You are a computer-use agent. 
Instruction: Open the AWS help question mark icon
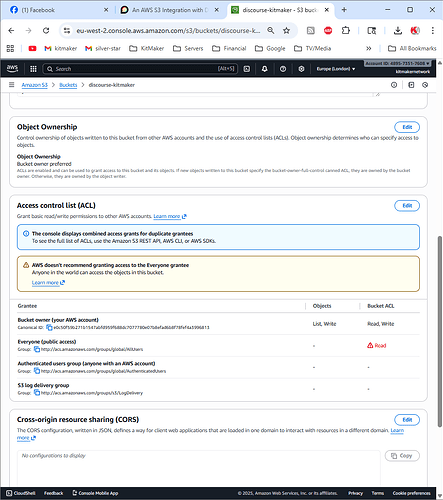pos(283,69)
